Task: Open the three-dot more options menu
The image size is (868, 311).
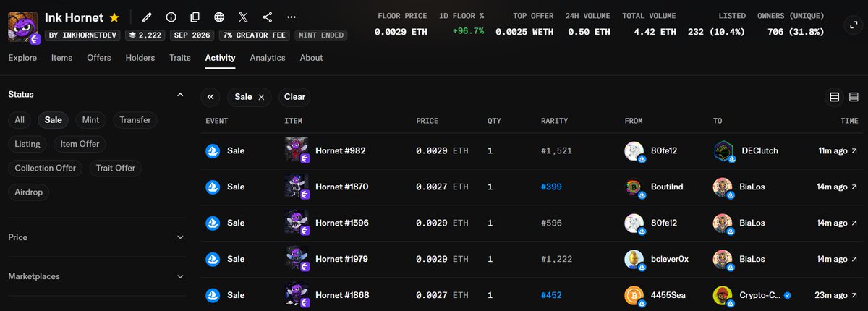Action: coord(292,17)
